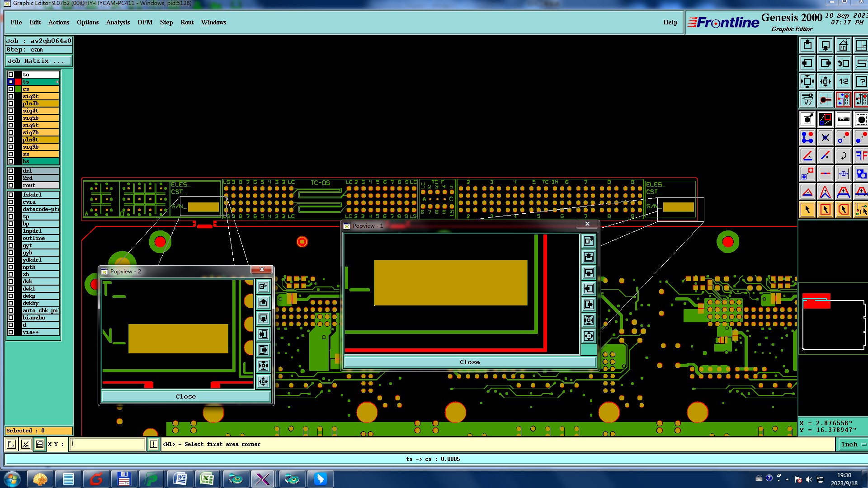Open the Inch units dropdown
868x488 pixels.
pos(852,445)
